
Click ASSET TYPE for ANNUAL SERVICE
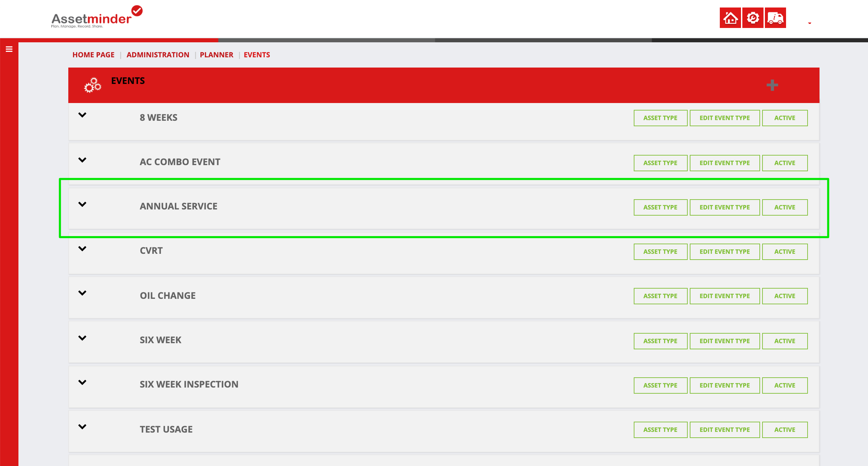coord(660,207)
